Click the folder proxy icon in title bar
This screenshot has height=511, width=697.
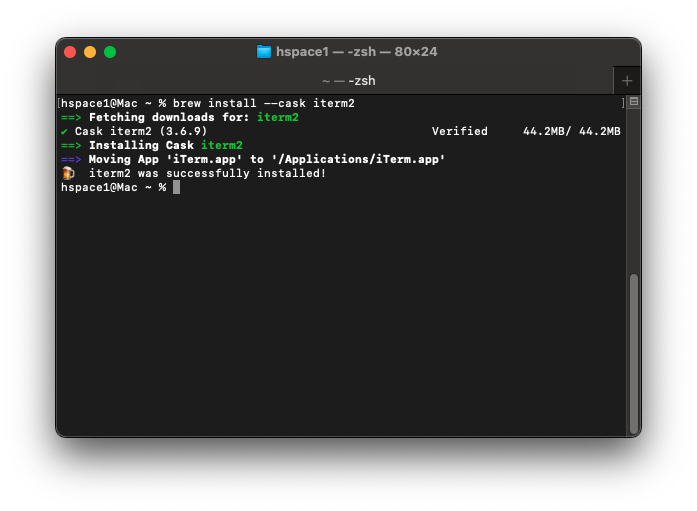pyautogui.click(x=264, y=52)
